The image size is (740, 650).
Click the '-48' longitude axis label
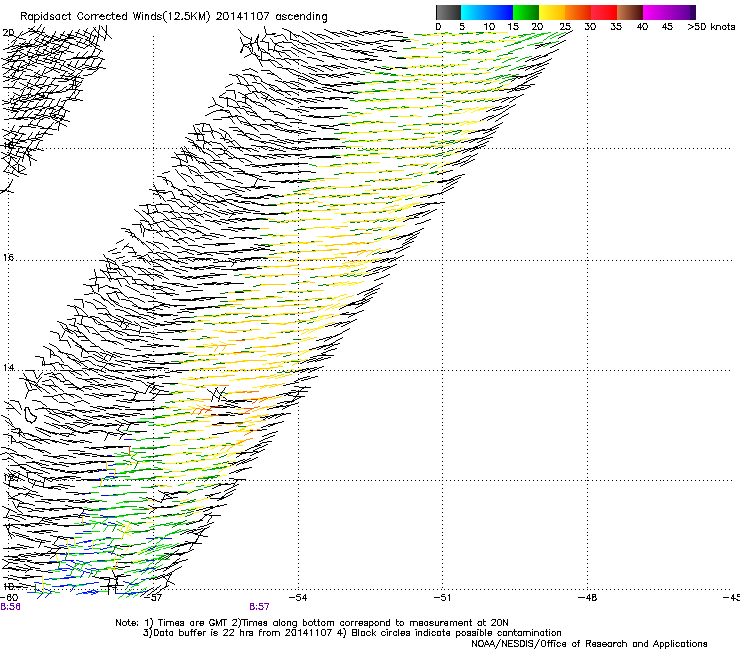(x=588, y=598)
